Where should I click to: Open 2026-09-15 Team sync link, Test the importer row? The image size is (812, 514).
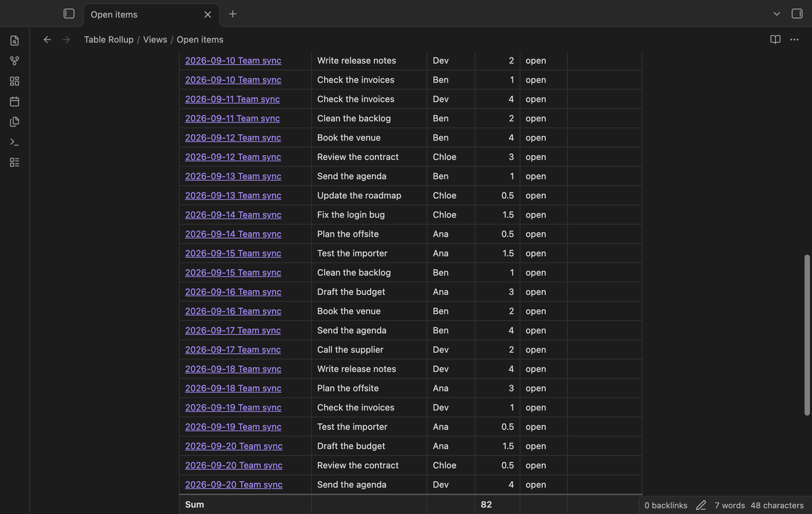[x=233, y=253]
